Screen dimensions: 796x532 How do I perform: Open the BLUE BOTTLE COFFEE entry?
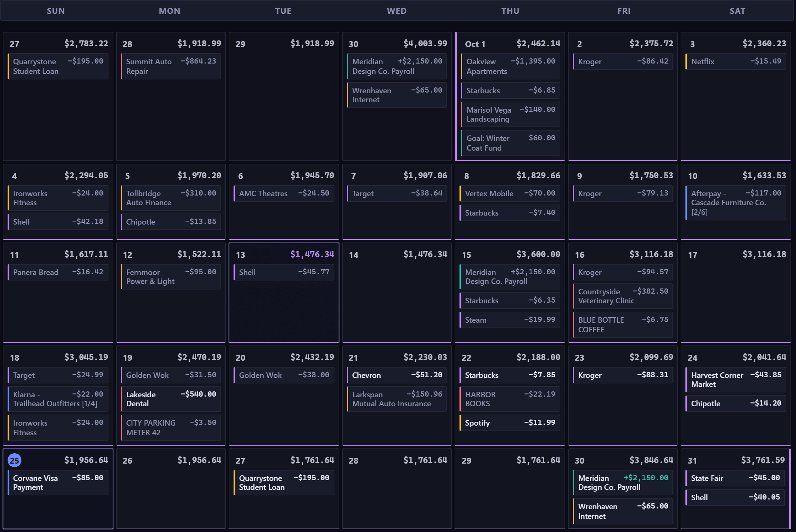point(623,325)
